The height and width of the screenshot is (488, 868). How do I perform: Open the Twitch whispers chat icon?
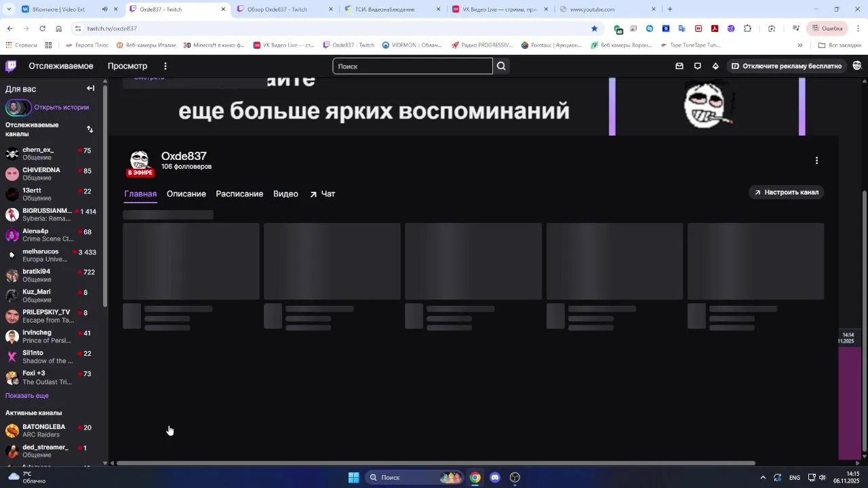697,66
